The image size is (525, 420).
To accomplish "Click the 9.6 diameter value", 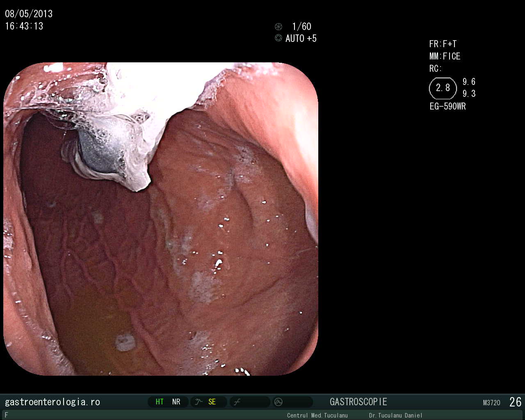I will point(469,82).
